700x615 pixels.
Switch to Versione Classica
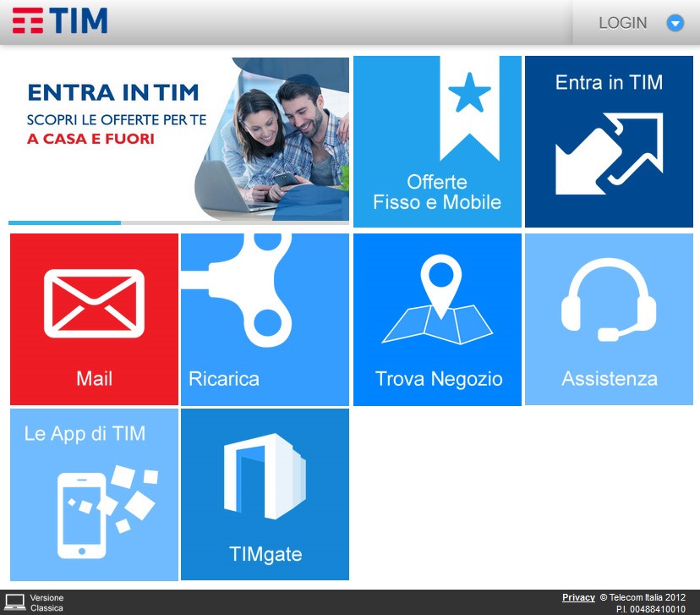46,602
